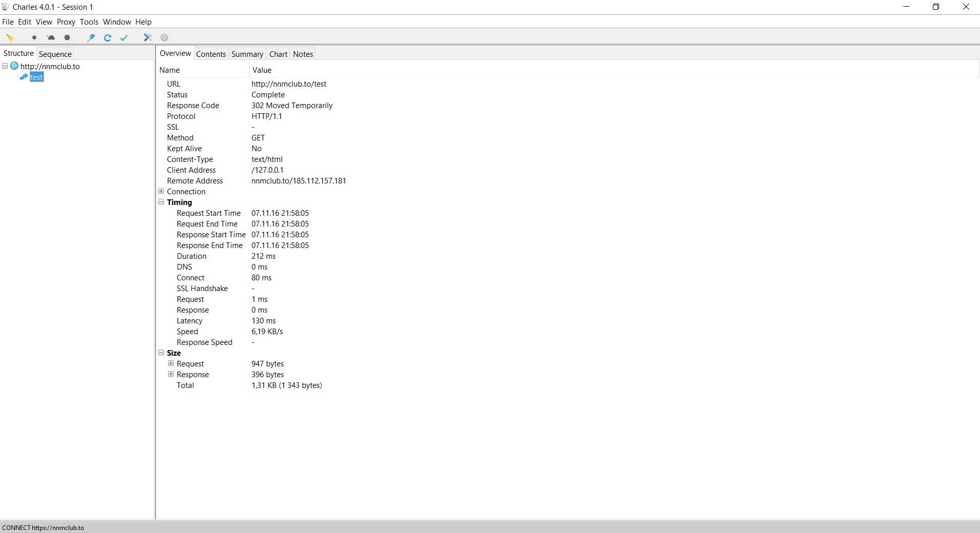Expand the Connection section
The width and height of the screenshot is (980, 533).
161,191
